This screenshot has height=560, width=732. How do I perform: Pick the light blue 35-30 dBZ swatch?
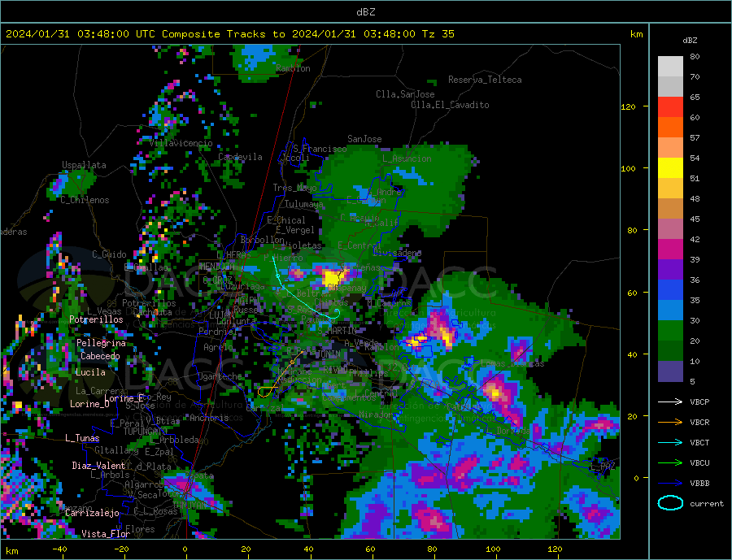(670, 310)
